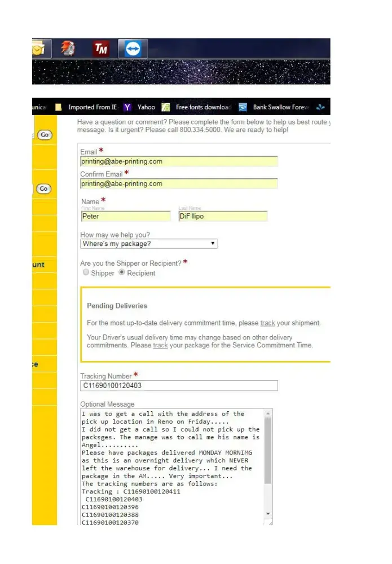Image resolution: width=392 pixels, height=564 pixels.
Task: Click the 'track your package' link
Action: (x=161, y=345)
